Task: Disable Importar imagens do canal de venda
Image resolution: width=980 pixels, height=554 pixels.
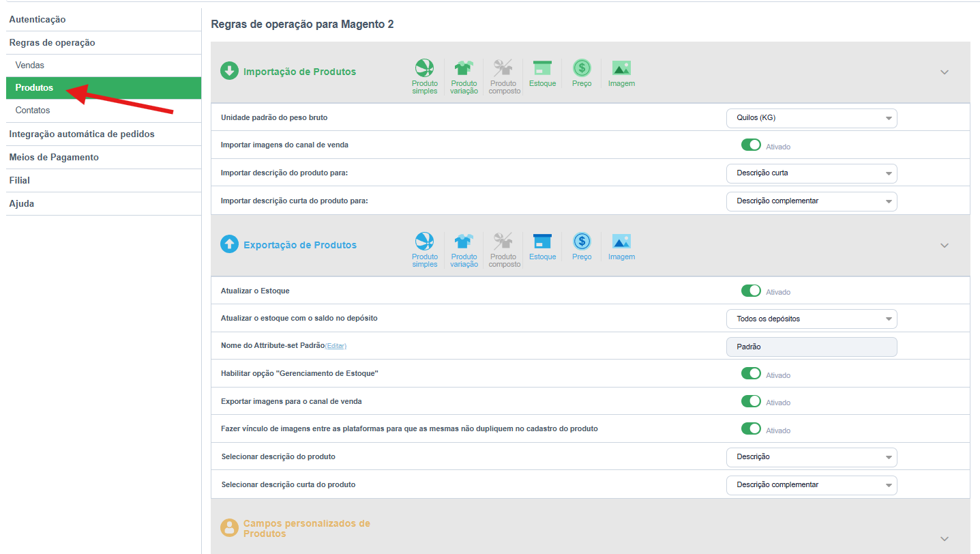Action: pyautogui.click(x=751, y=145)
